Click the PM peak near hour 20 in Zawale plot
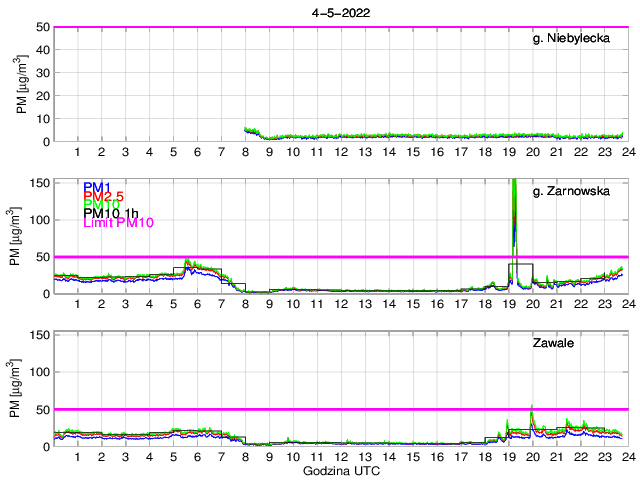 pos(532,409)
